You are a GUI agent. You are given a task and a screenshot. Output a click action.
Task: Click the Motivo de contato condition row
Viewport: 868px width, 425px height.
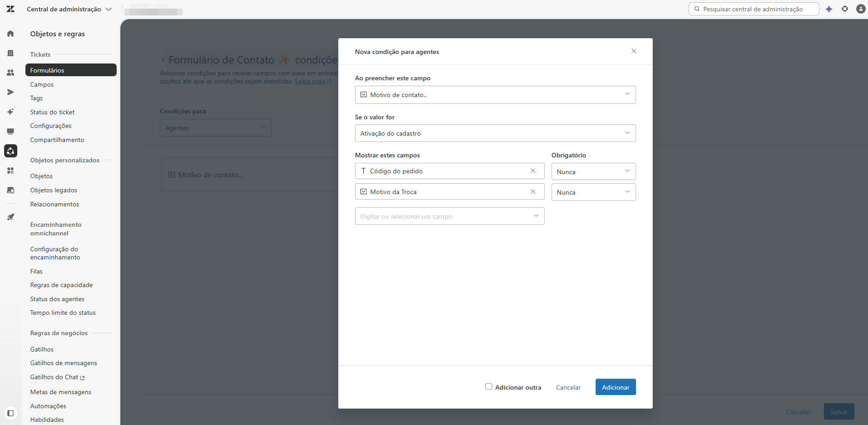pos(249,175)
